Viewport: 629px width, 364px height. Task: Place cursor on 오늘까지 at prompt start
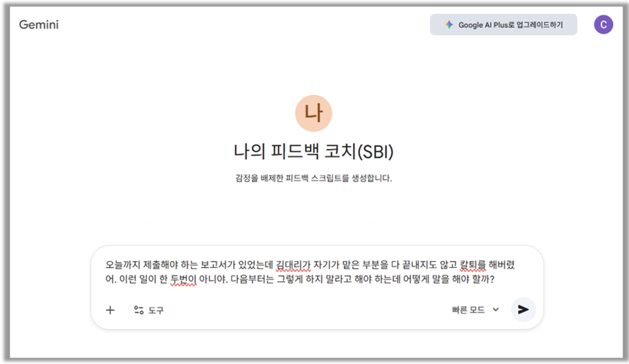tap(122, 265)
